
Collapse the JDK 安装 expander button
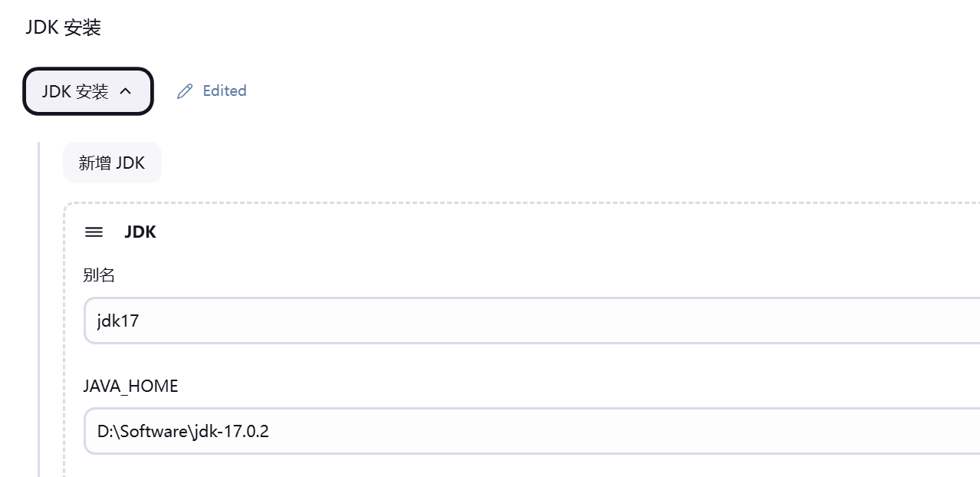click(x=88, y=91)
